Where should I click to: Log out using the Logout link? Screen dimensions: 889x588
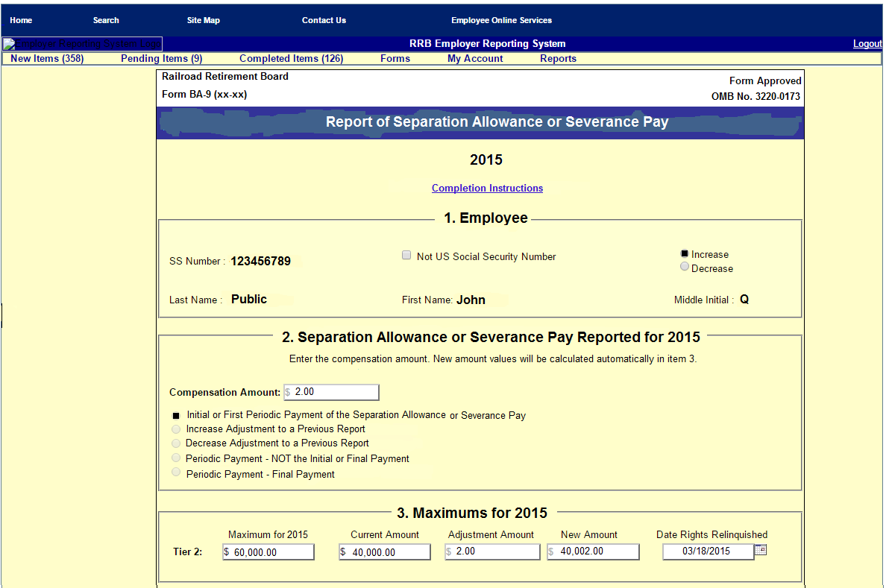867,44
